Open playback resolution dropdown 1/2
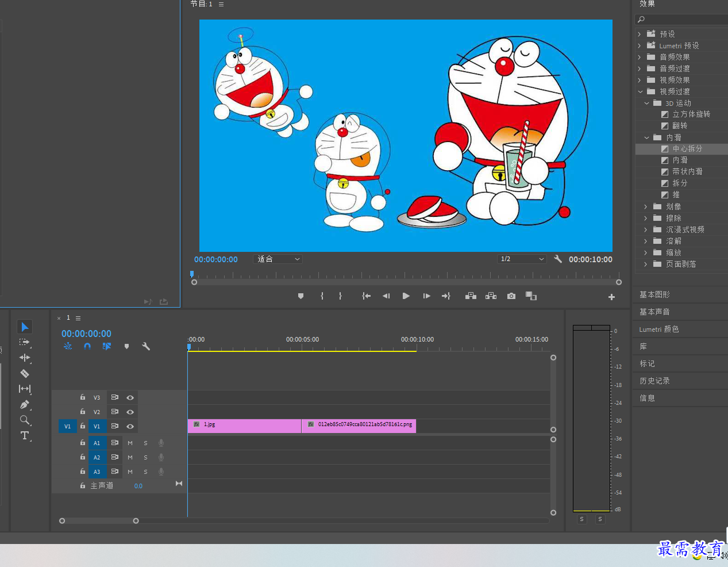This screenshot has height=567, width=728. pos(522,259)
